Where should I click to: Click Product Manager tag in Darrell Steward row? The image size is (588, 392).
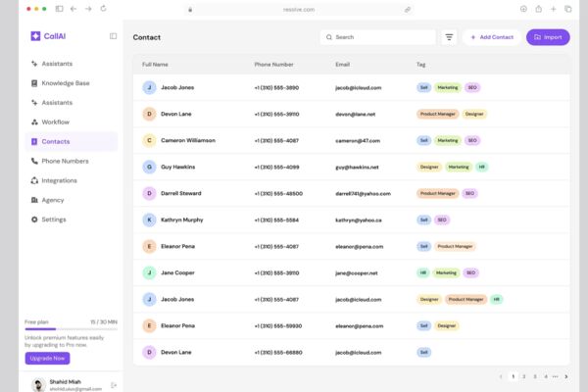click(x=438, y=193)
